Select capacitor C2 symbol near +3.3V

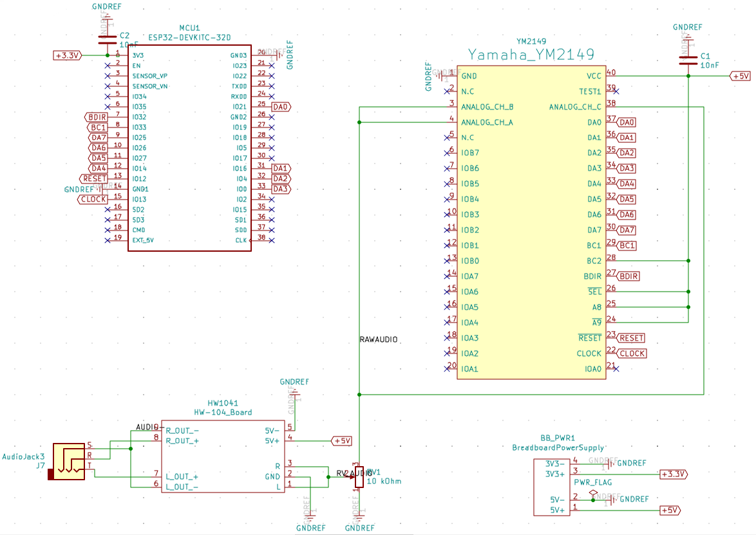108,39
